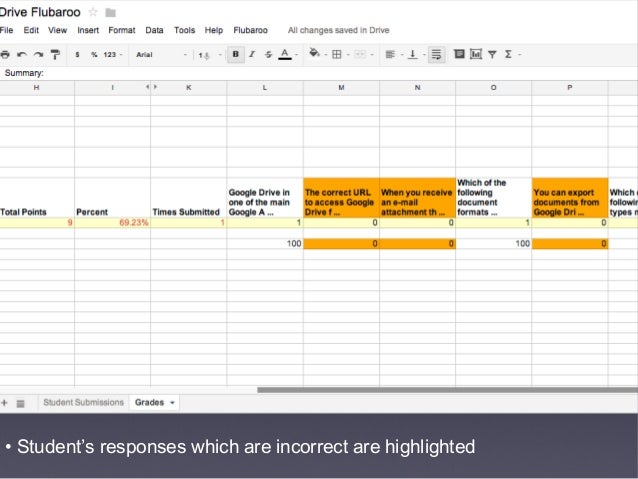Star the Drive Flubaroo document
This screenshot has width=638, height=479.
93,12
